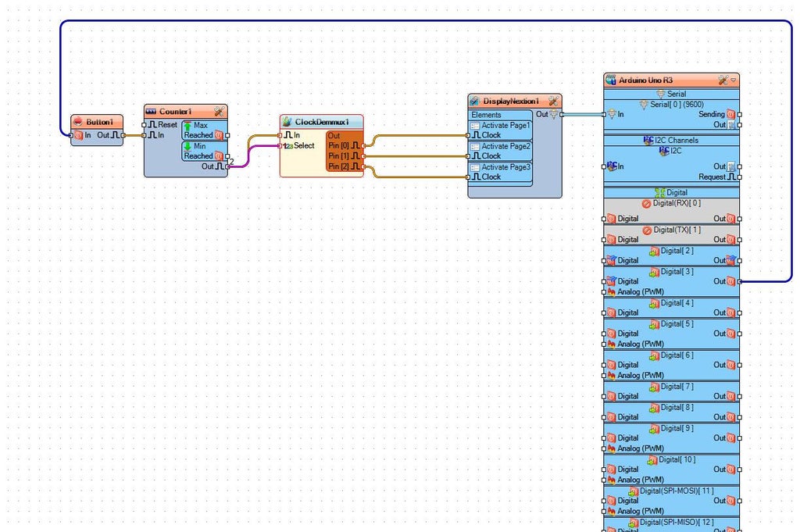Click the Activate Page2 Clock pin

coord(468,156)
